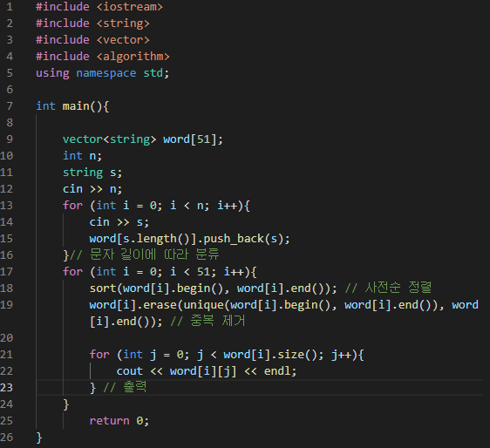The image size is (490, 448).
Task: Click the 'int main(){' declaration
Action: 72,106
